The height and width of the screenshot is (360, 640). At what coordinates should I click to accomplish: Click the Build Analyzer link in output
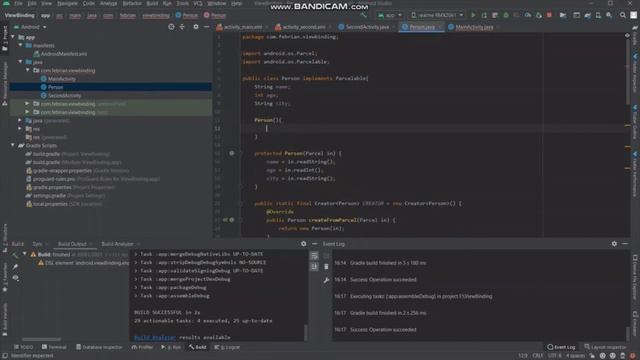(x=155, y=338)
